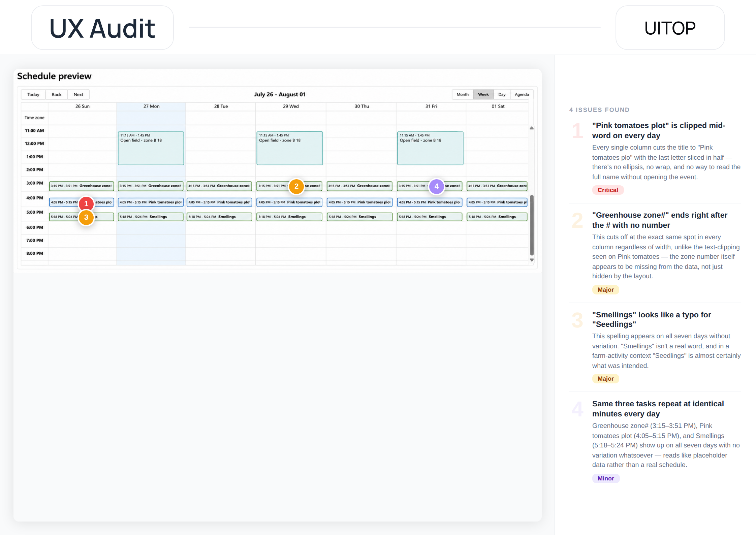
Task: Click orange issue marker number 3
Action: (86, 217)
